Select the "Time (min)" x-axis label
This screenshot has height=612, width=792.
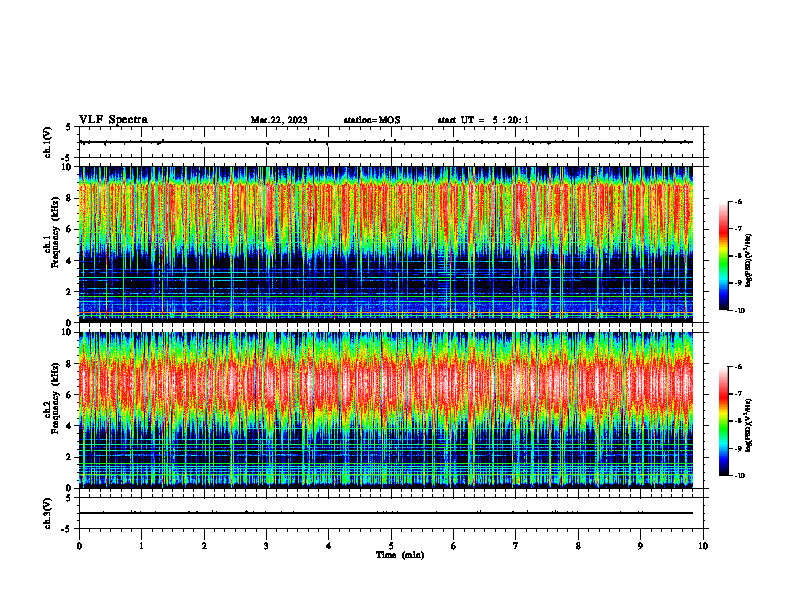click(400, 555)
